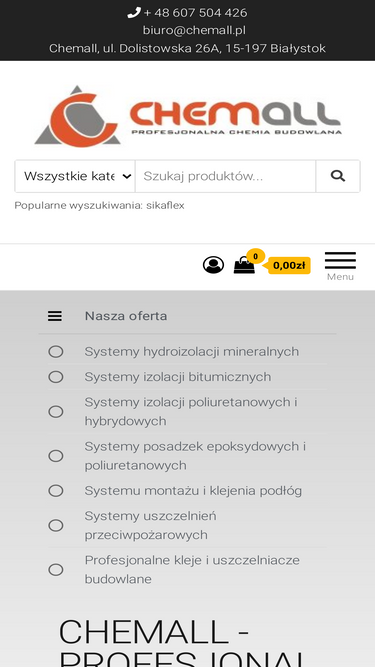
Task: Click the phone handset icon in top bar
Action: click(134, 13)
